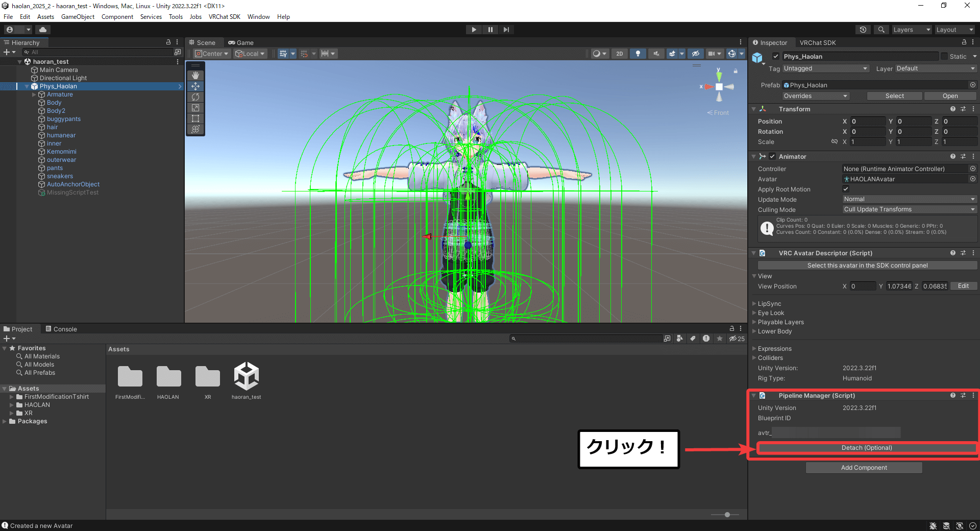Toggle Apply Root Motion checkbox
980x531 pixels.
tap(846, 189)
